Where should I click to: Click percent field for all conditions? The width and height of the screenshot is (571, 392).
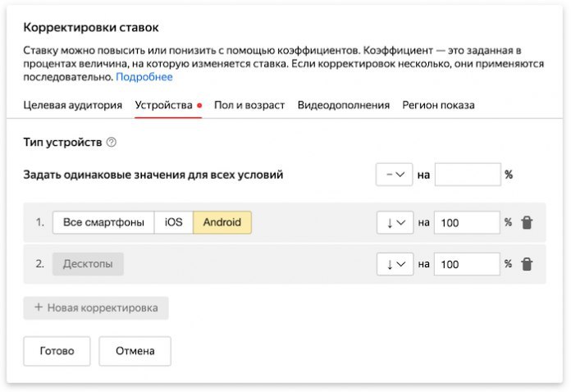pos(467,175)
